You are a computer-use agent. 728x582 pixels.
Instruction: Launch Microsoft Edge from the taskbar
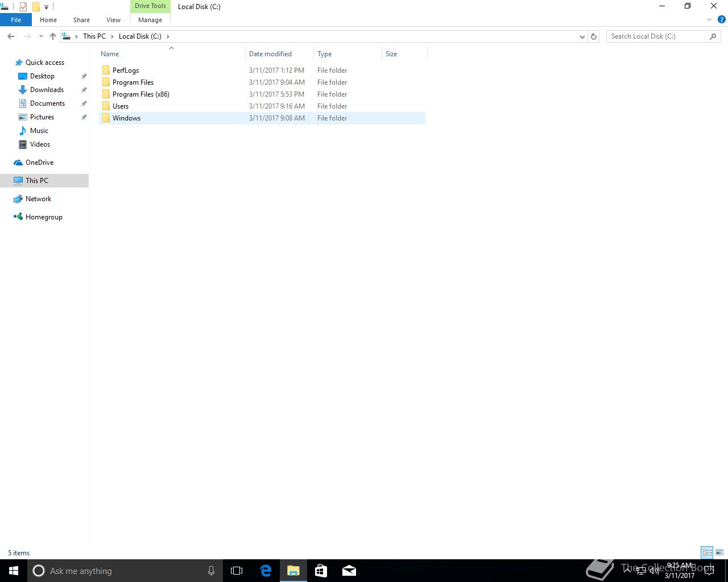265,571
